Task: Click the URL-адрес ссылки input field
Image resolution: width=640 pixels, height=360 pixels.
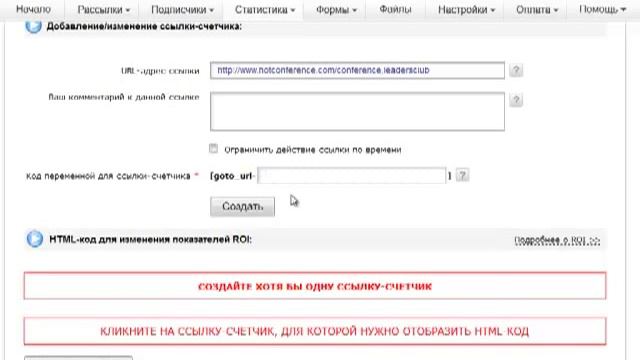Action: click(357, 70)
